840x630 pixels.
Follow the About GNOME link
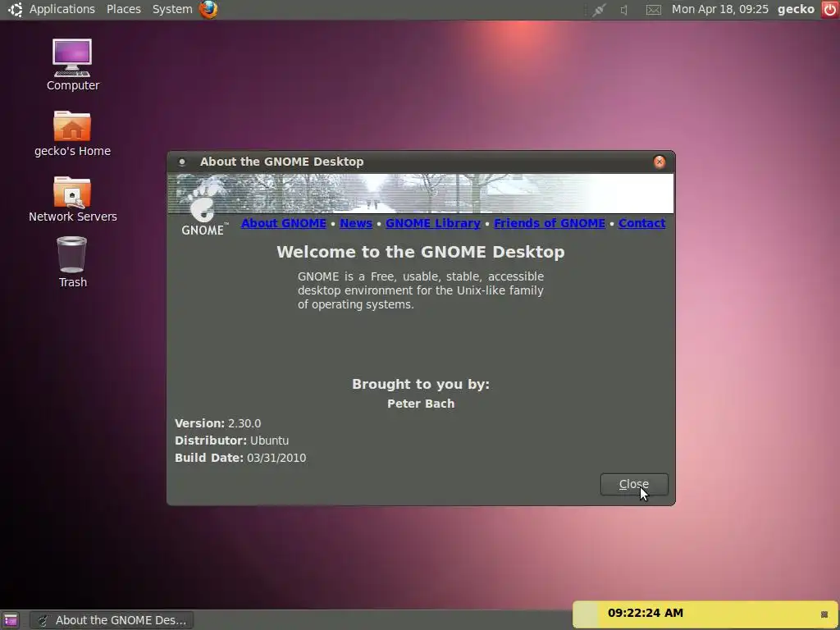[x=283, y=223]
